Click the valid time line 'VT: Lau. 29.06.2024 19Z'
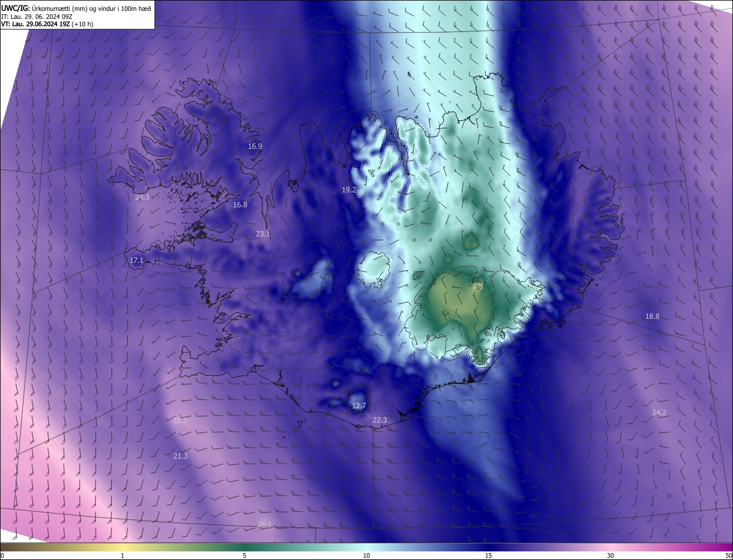Screen dimensions: 733x560 (35, 24)
